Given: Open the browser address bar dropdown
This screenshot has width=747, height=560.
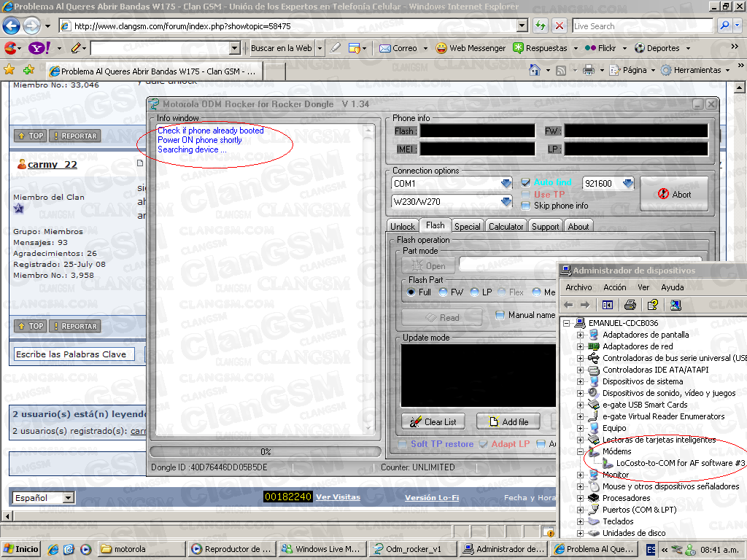Looking at the screenshot, I should pyautogui.click(x=522, y=26).
